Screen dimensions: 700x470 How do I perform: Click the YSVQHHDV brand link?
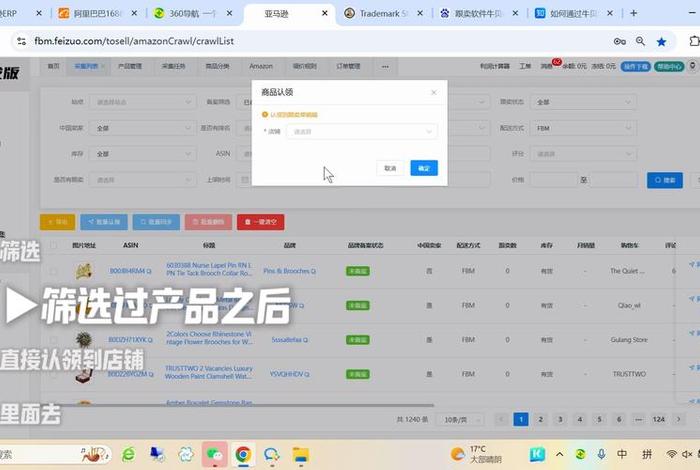[286, 374]
